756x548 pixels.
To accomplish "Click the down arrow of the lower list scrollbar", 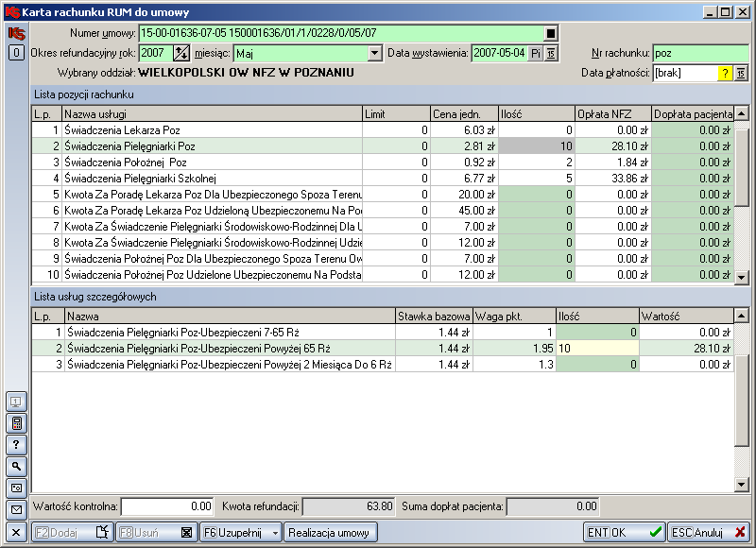I will pos(741,485).
